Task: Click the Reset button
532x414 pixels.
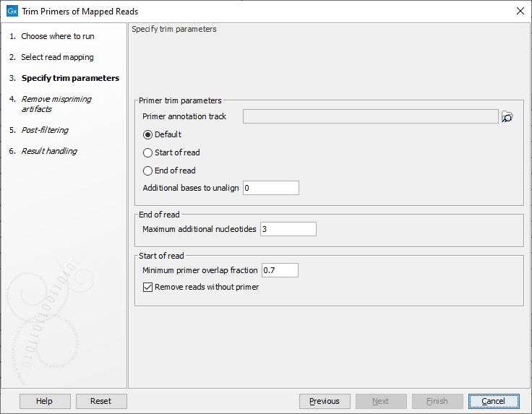Action: [100, 401]
